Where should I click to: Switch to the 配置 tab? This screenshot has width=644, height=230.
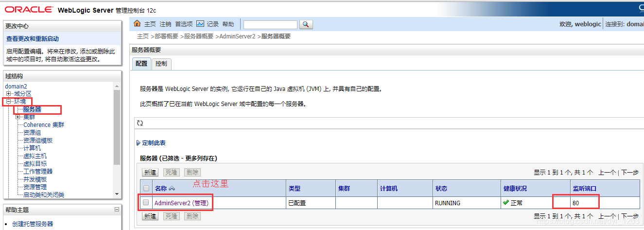(x=141, y=64)
